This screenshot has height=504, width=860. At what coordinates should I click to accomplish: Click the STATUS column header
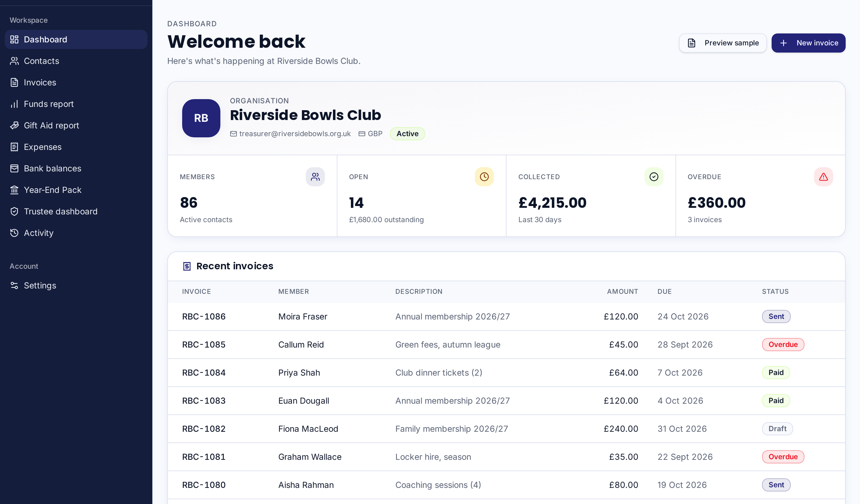pos(775,292)
